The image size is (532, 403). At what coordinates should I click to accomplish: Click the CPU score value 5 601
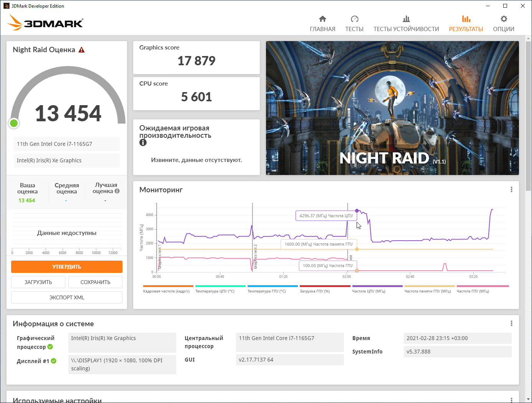point(197,97)
